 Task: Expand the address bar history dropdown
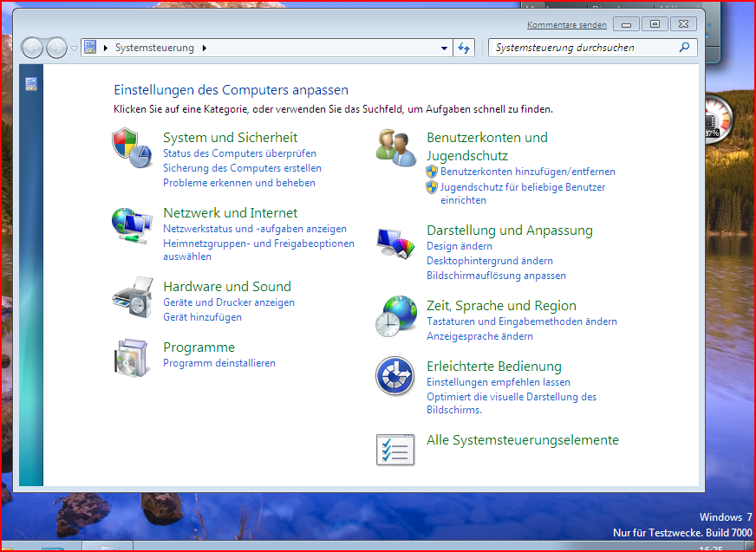[445, 49]
